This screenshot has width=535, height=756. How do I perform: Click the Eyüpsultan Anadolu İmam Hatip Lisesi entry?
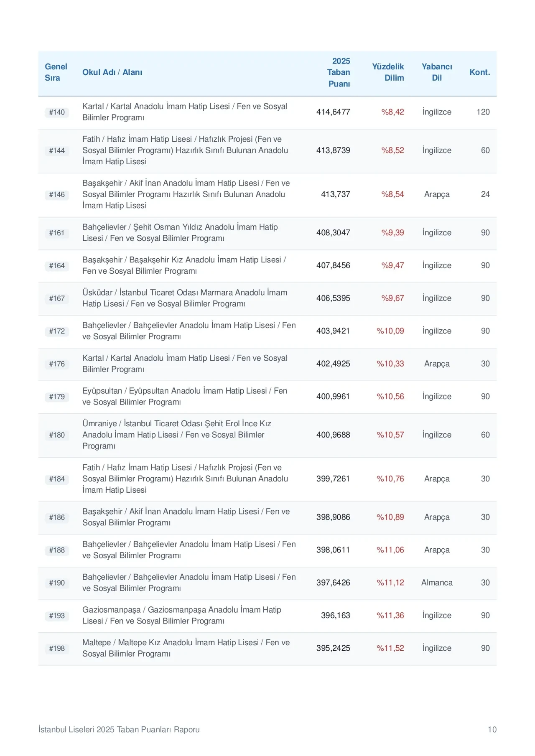[185, 396]
